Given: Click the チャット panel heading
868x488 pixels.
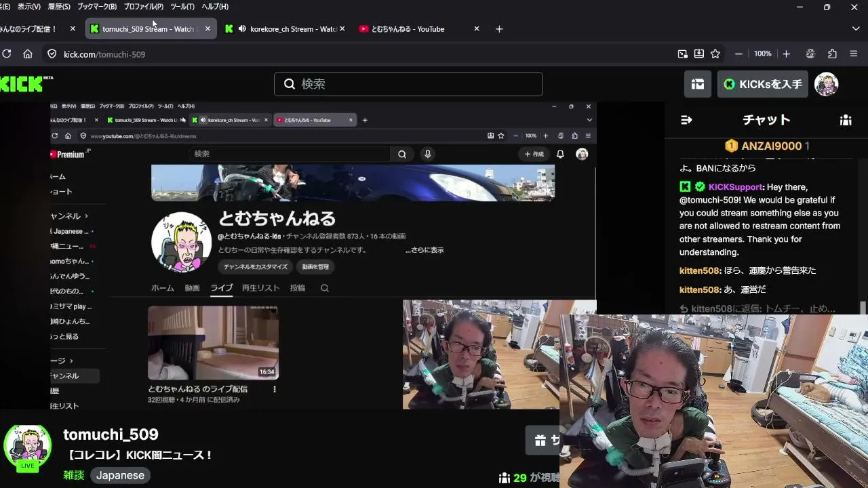Looking at the screenshot, I should click(x=766, y=120).
